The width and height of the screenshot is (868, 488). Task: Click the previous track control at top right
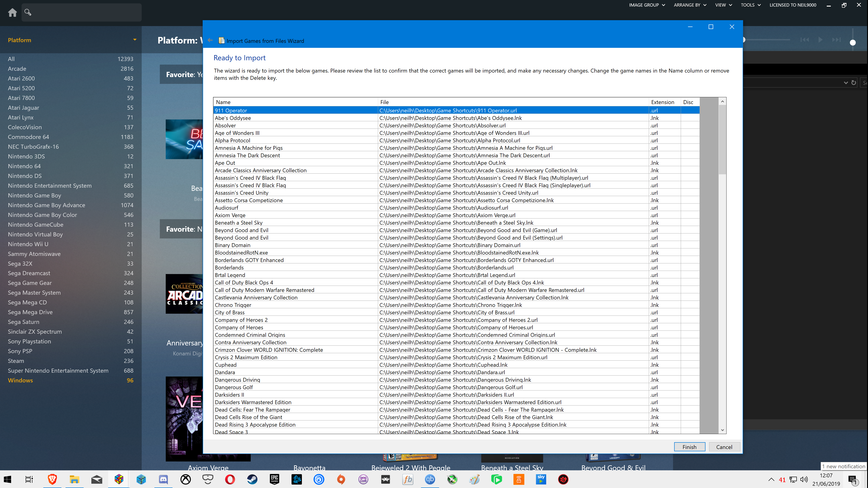click(805, 39)
